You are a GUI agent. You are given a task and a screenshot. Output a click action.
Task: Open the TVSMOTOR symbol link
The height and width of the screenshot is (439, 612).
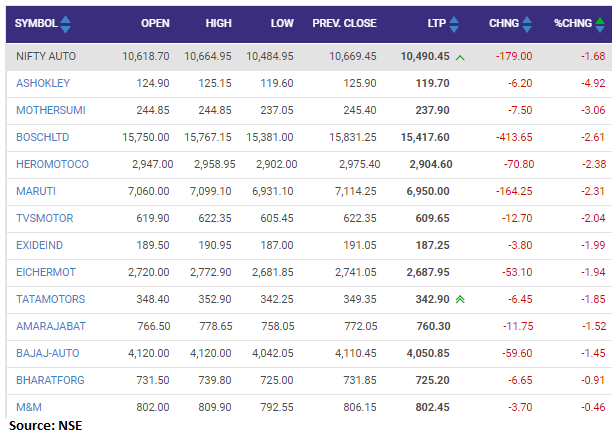(x=44, y=218)
